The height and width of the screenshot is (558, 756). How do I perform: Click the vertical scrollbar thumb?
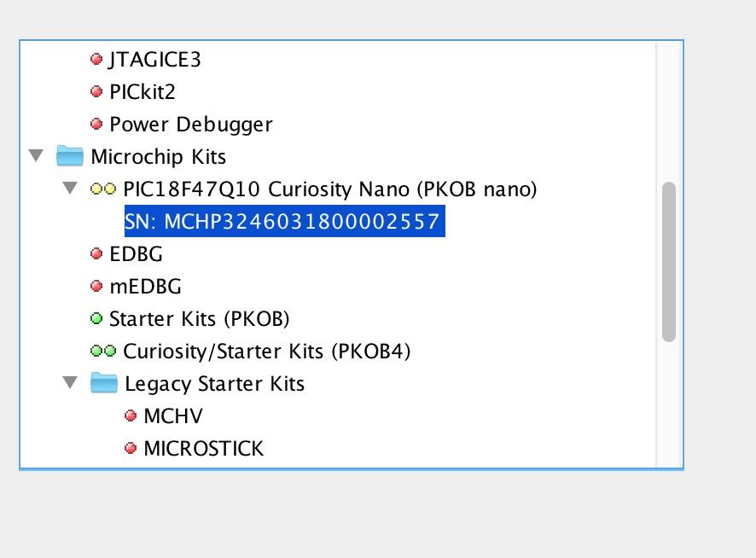[x=669, y=262]
